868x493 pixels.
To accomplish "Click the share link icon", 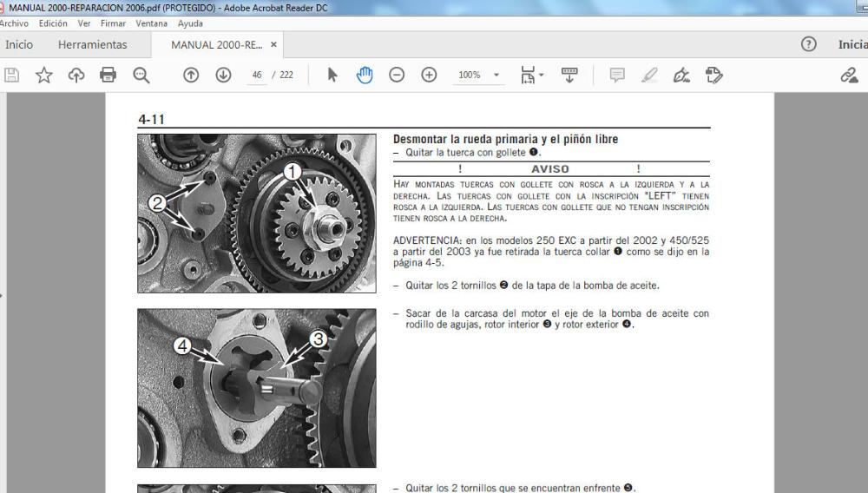I will tap(849, 75).
